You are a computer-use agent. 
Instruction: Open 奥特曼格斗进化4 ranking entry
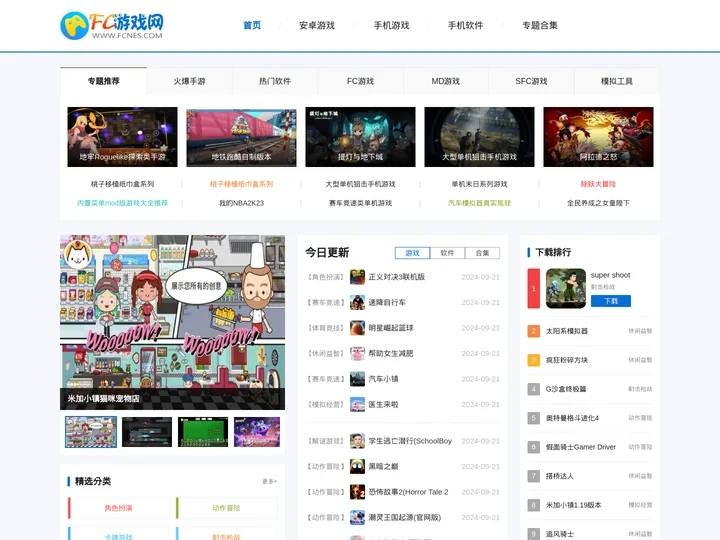(x=572, y=418)
